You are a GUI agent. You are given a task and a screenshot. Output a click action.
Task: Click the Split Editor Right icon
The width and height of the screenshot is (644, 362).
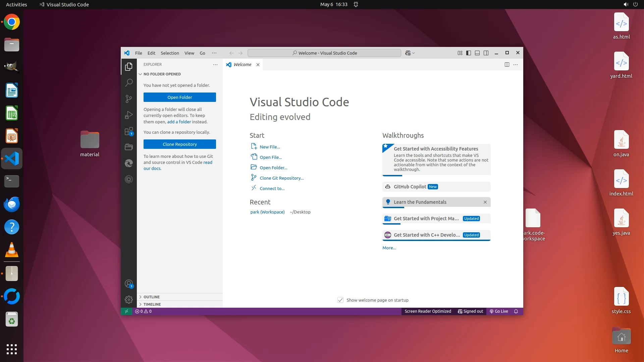[507, 64]
